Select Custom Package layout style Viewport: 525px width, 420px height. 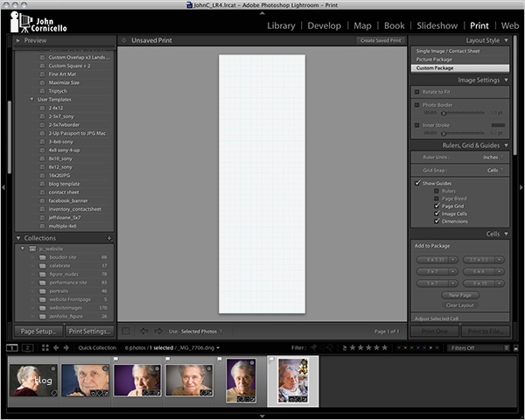460,68
